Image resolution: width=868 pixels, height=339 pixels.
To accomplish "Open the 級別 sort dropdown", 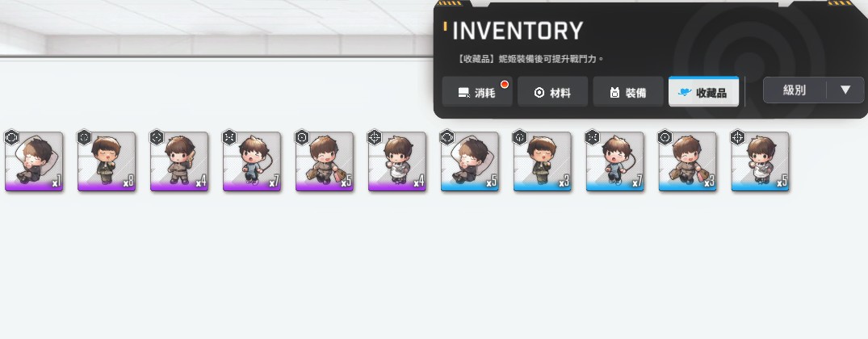I will (x=795, y=90).
